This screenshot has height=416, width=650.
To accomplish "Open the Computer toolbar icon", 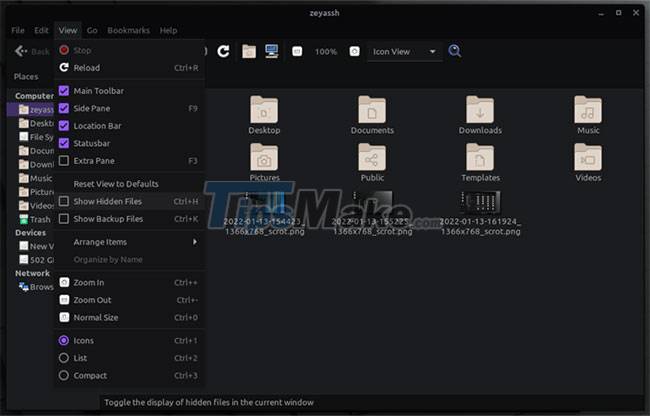I will 272,51.
